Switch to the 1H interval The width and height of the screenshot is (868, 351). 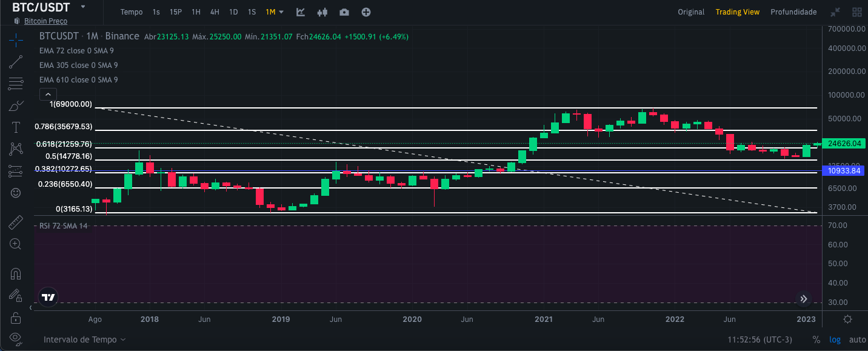click(x=196, y=12)
